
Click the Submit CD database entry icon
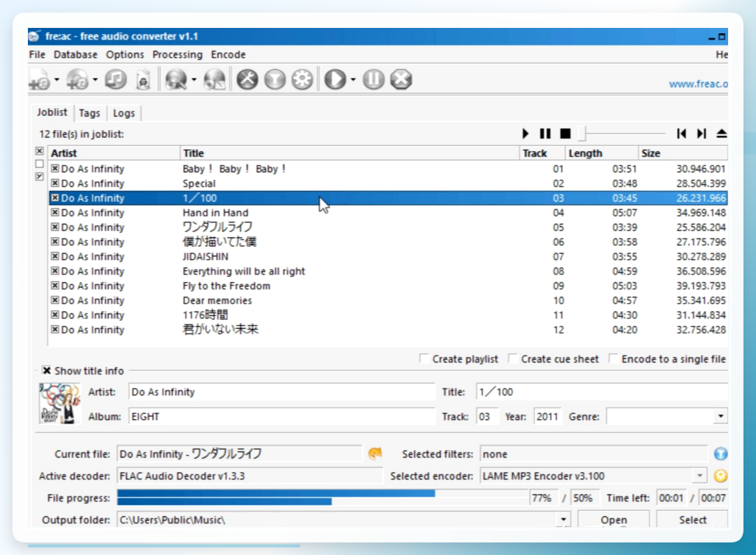point(214,79)
